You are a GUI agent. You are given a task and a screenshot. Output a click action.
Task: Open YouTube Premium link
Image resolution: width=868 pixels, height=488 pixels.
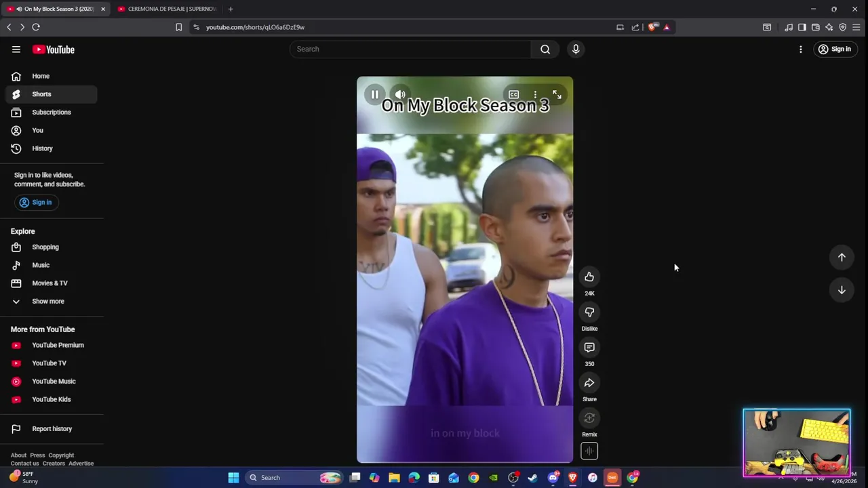click(52, 345)
